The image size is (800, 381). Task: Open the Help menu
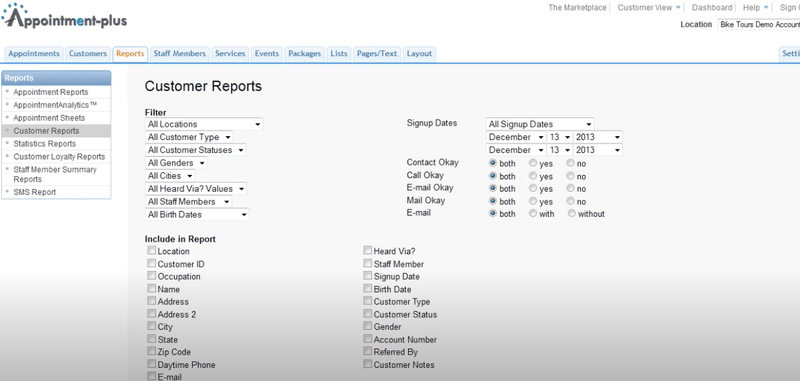pos(755,8)
